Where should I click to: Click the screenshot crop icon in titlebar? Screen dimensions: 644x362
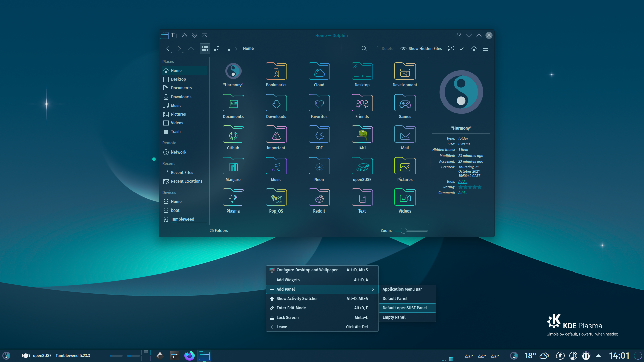click(x=174, y=35)
